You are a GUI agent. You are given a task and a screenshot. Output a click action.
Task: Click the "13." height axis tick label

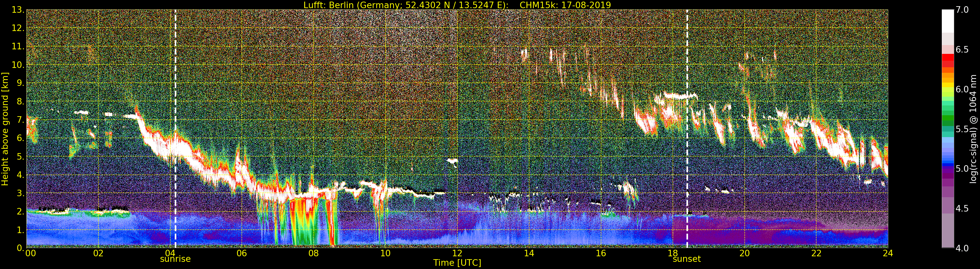click(18, 10)
